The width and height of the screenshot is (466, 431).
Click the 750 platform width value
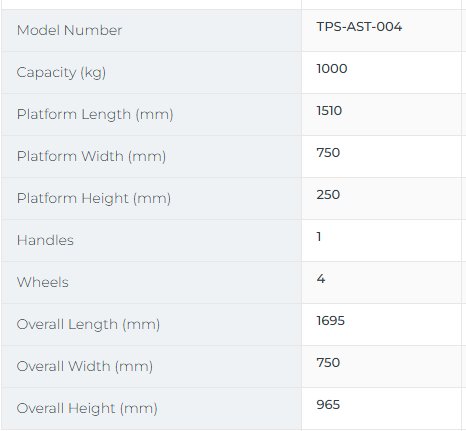coord(328,153)
